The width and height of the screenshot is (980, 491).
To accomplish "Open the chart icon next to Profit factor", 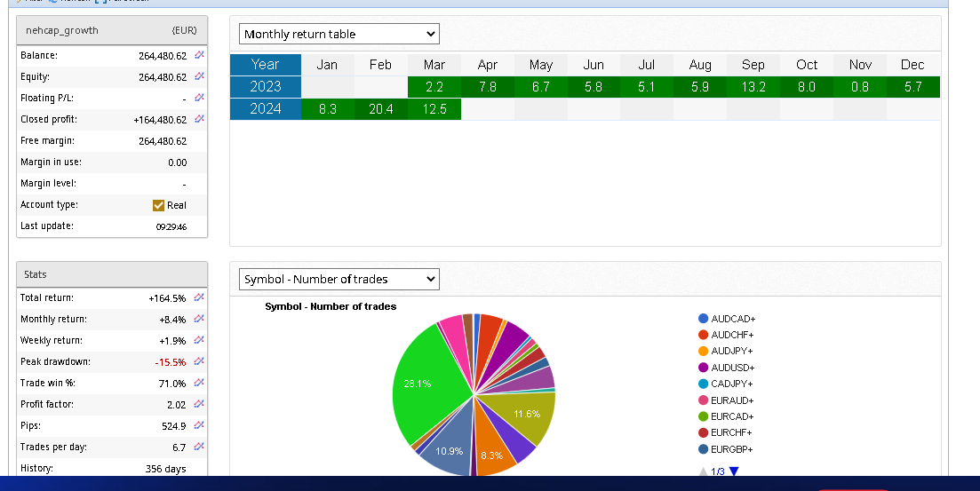I will [x=199, y=404].
